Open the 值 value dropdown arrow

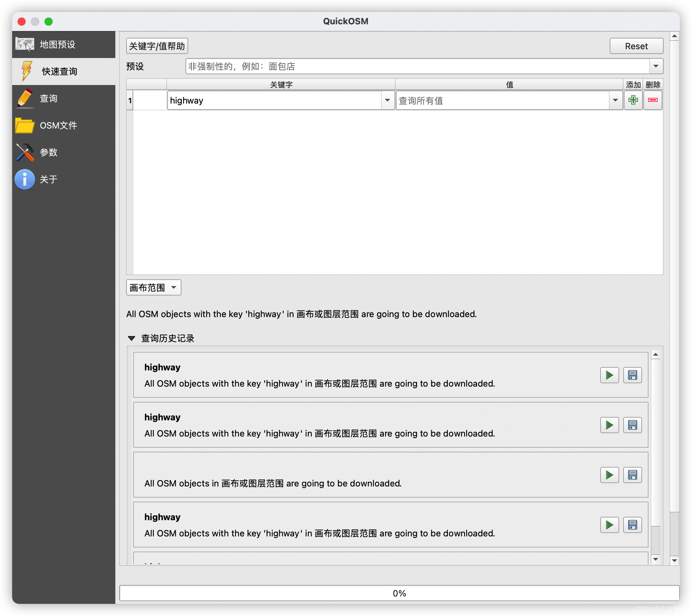[615, 100]
